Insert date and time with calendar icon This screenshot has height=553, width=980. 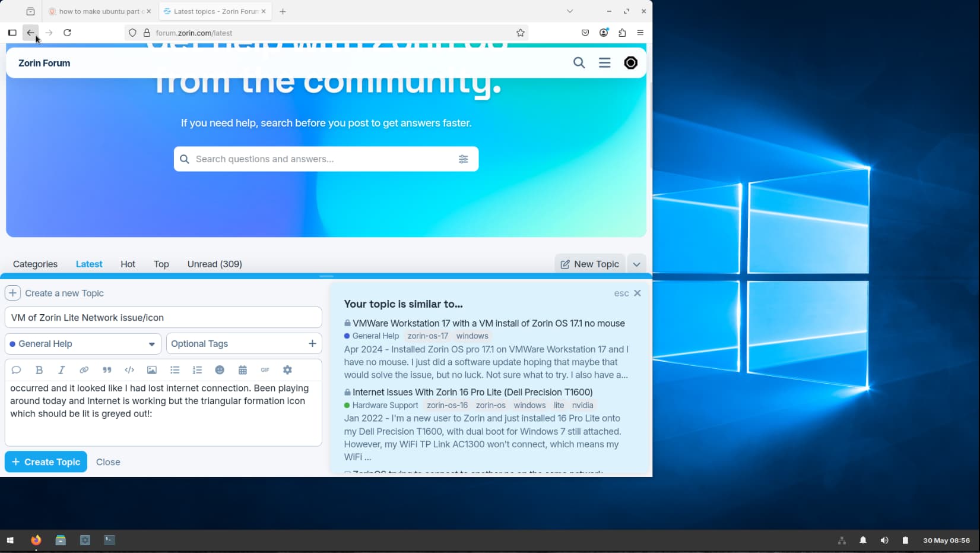pos(242,370)
